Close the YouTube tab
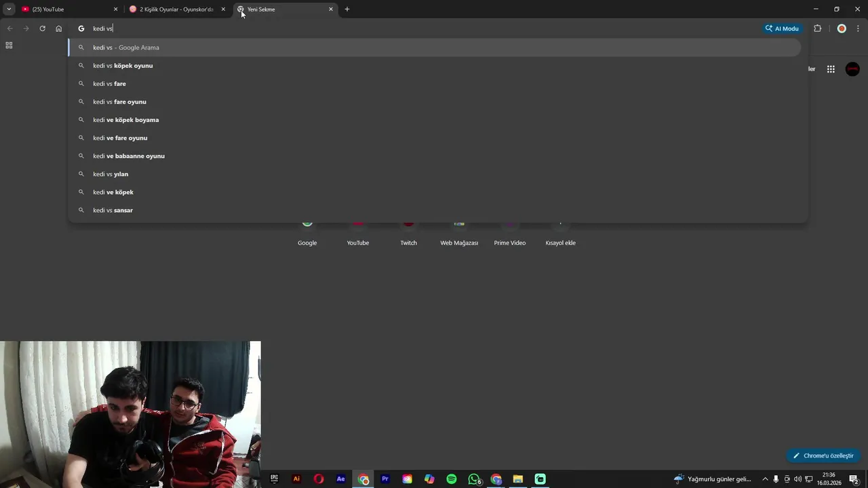Viewport: 868px width, 488px height. 115,9
